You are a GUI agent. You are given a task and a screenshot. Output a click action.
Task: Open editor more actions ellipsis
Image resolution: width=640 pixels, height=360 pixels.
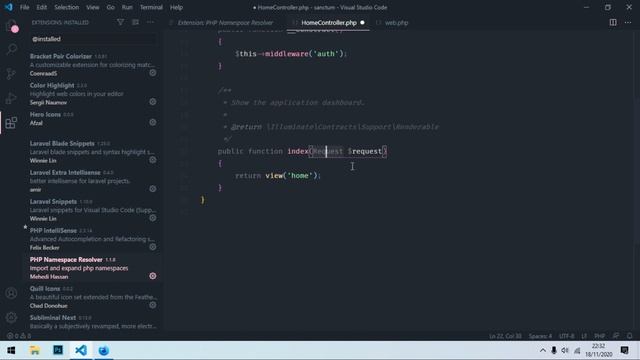(628, 22)
